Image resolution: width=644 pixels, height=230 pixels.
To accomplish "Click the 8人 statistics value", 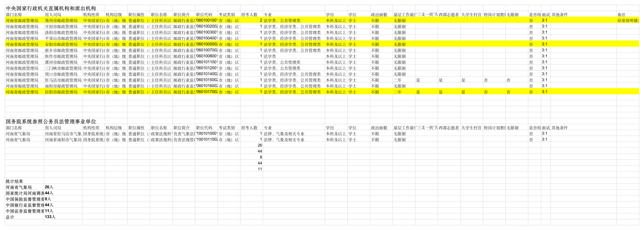I will pos(63,199).
